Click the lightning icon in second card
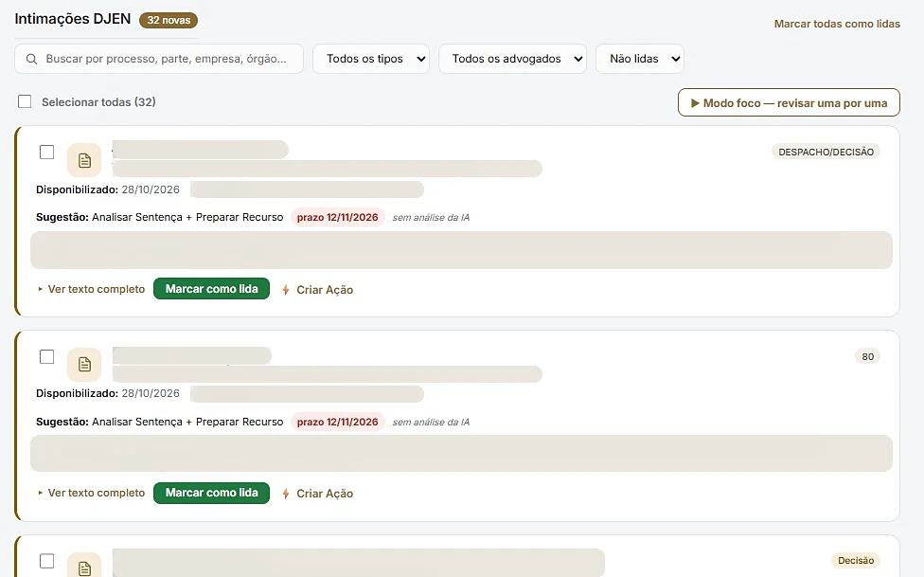Screen dimensions: 924x577 286,494
